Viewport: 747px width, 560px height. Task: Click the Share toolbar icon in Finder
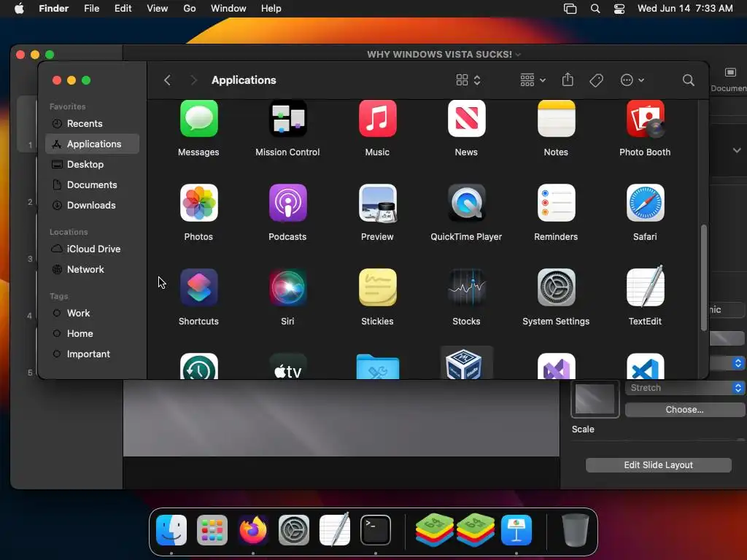pyautogui.click(x=568, y=79)
